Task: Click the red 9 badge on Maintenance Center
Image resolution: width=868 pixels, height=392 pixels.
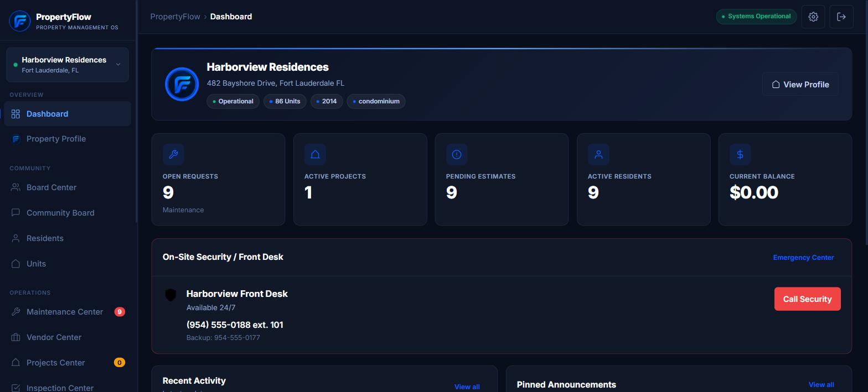Action: [x=120, y=312]
